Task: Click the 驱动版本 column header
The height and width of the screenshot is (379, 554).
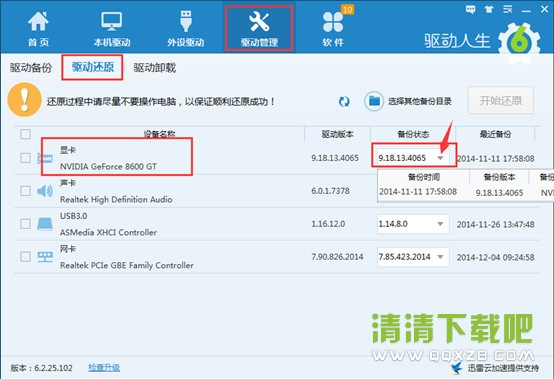Action: pyautogui.click(x=337, y=134)
